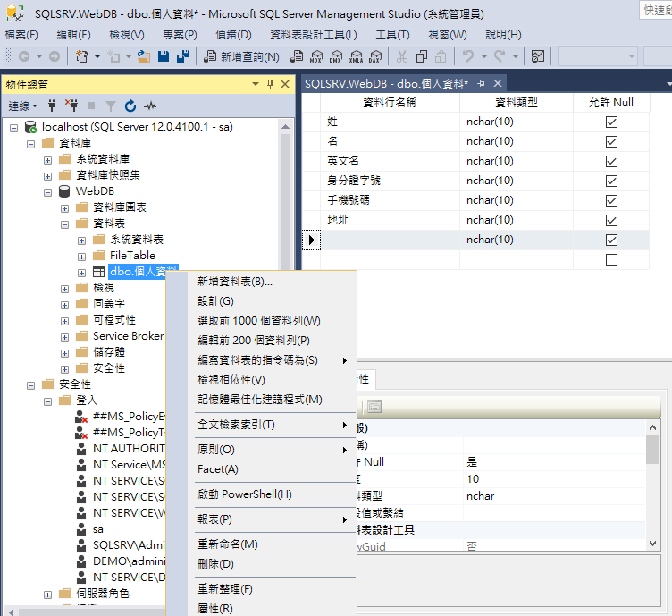This screenshot has width=672, height=616.
Task: Open the 連線 dropdown in Object Explorer
Action: coord(22,105)
